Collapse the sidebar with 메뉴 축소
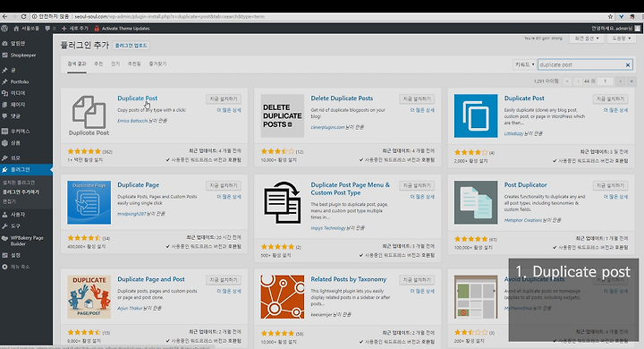644x349 pixels. tap(20, 267)
